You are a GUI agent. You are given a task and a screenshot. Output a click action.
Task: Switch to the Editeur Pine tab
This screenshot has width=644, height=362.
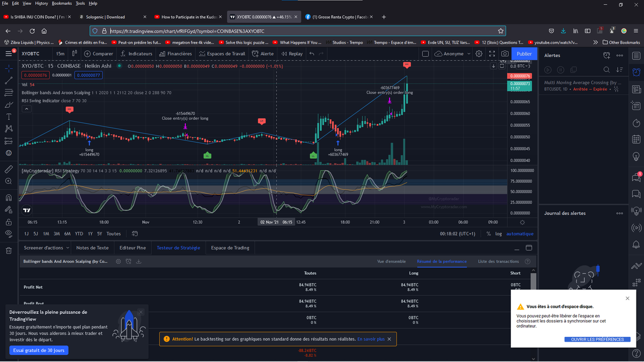[x=133, y=248]
